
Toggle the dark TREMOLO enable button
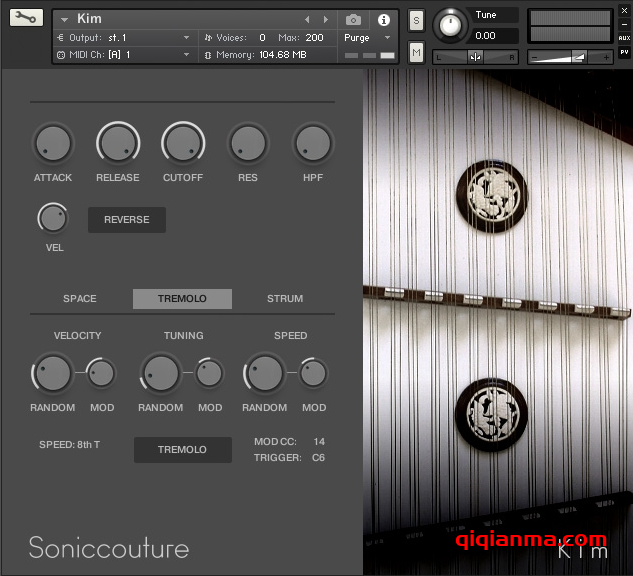(182, 450)
